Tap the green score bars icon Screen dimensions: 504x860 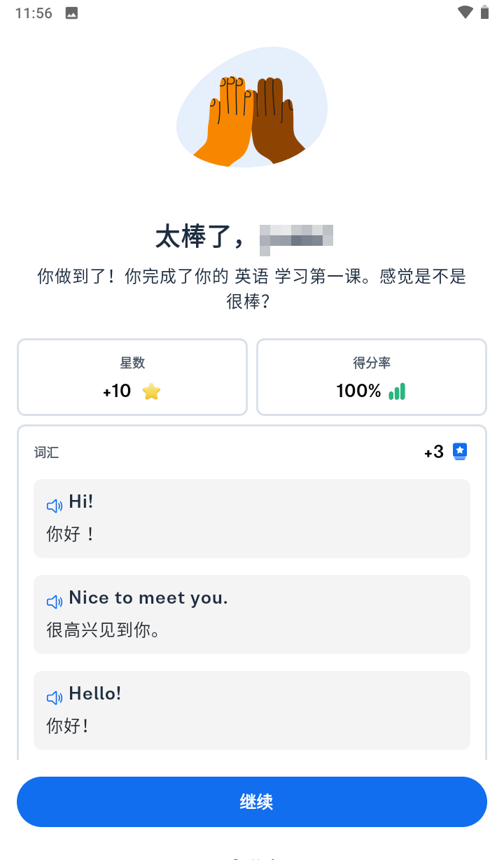point(397,391)
